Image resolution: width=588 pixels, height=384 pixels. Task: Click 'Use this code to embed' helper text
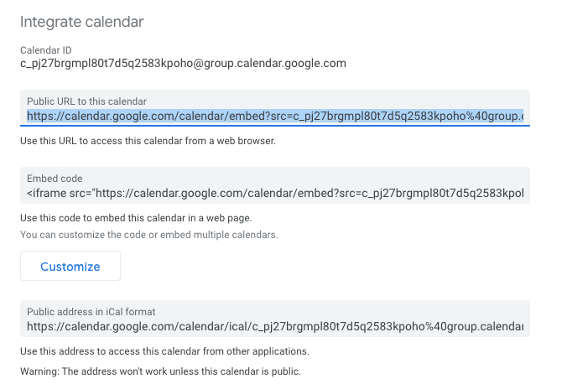pyautogui.click(x=136, y=218)
